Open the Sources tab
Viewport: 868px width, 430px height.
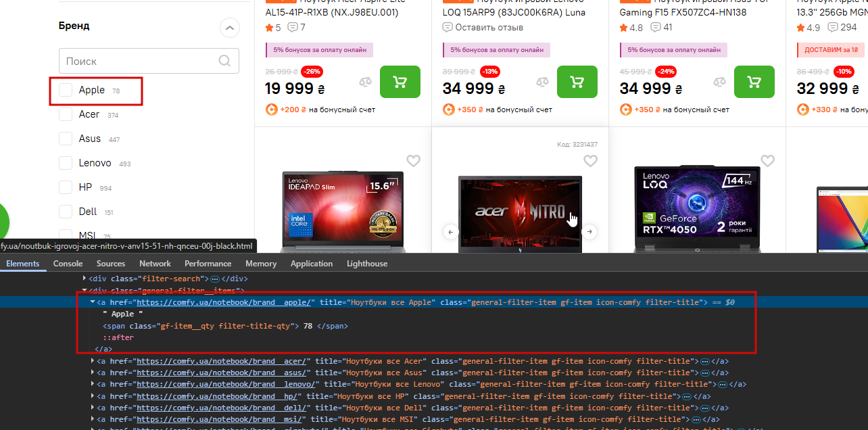click(111, 264)
